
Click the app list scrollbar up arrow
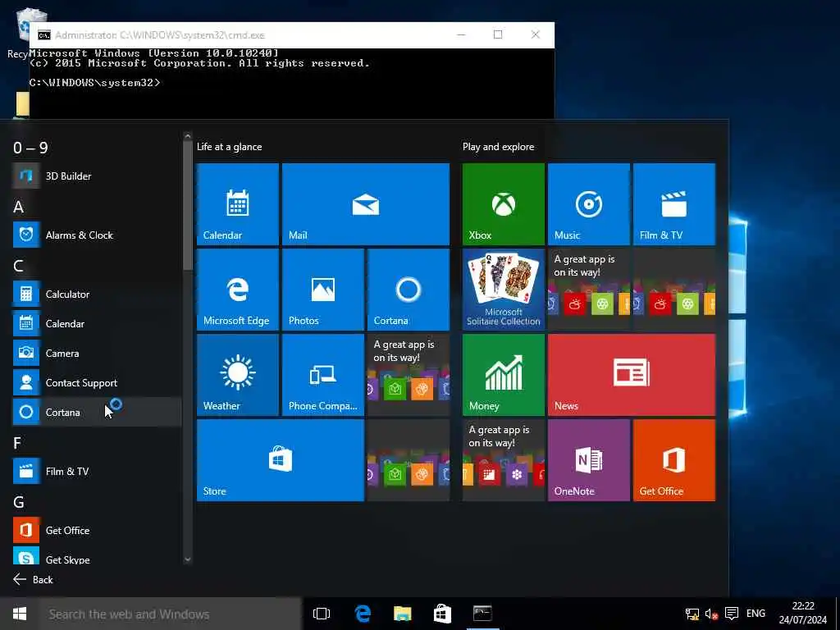pyautogui.click(x=188, y=137)
